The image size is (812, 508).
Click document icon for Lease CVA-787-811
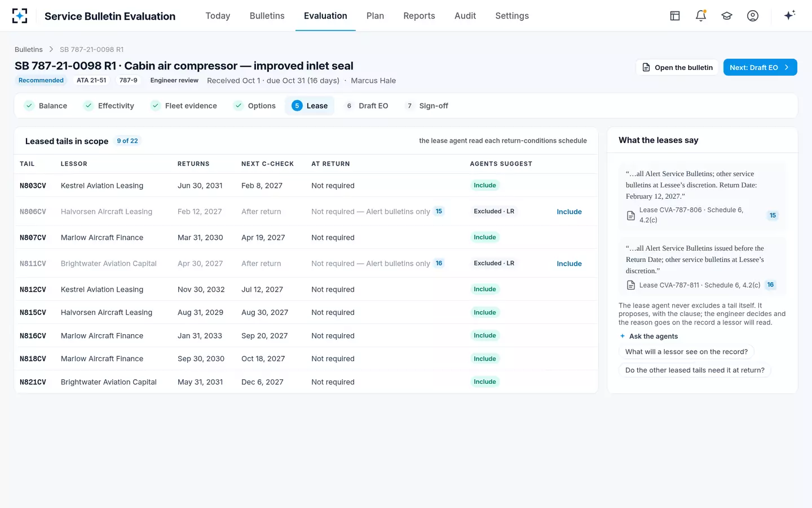click(x=631, y=286)
